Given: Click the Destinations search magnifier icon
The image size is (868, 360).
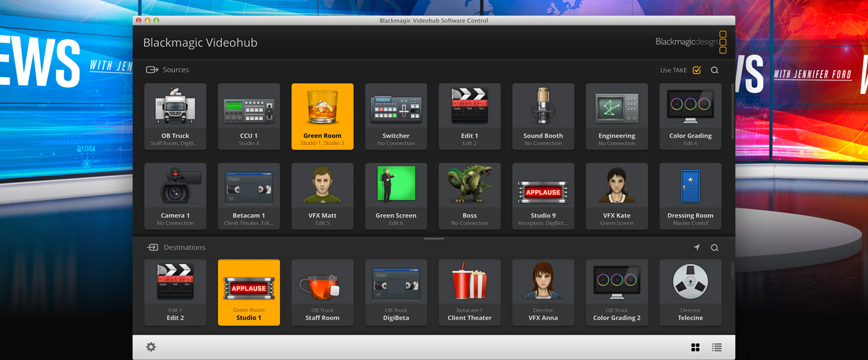Looking at the screenshot, I should (x=715, y=247).
